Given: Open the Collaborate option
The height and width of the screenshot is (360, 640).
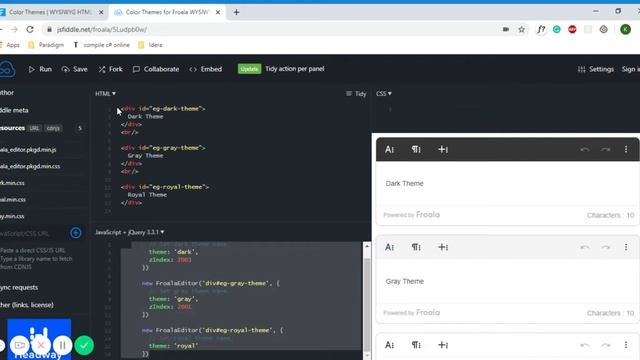Looking at the screenshot, I should pos(156,69).
